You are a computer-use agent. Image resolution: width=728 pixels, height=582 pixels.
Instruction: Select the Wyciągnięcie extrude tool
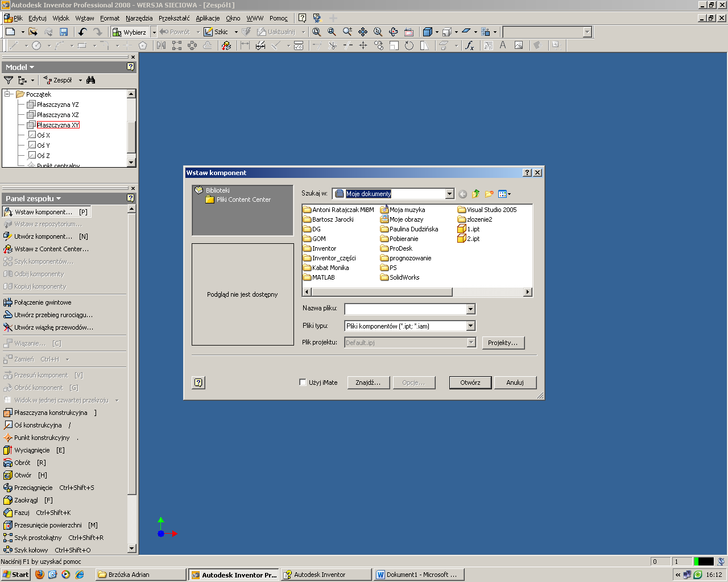click(34, 450)
